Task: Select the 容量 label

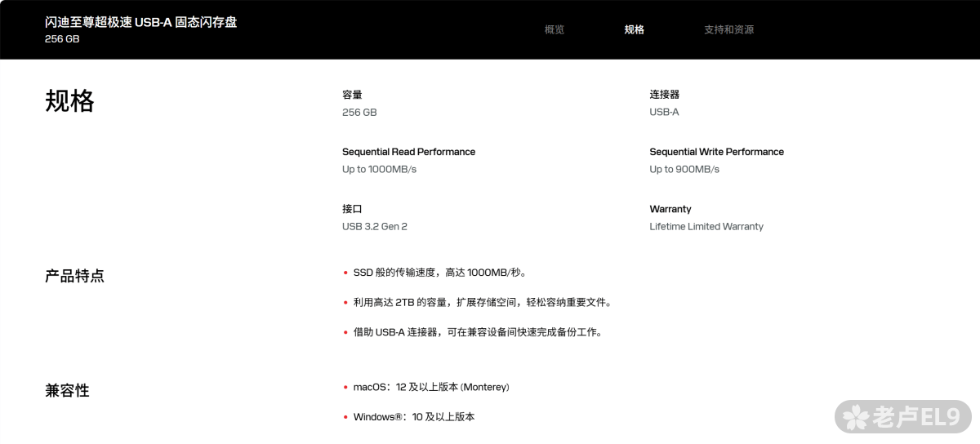Action: [x=352, y=95]
